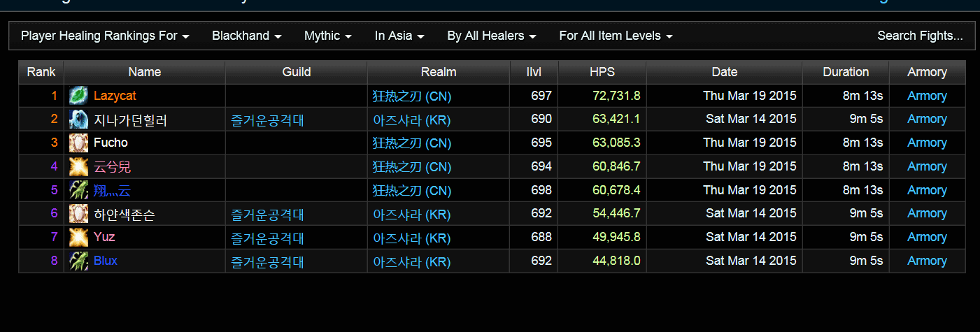Open the Armory link for Lazycat

[927, 96]
